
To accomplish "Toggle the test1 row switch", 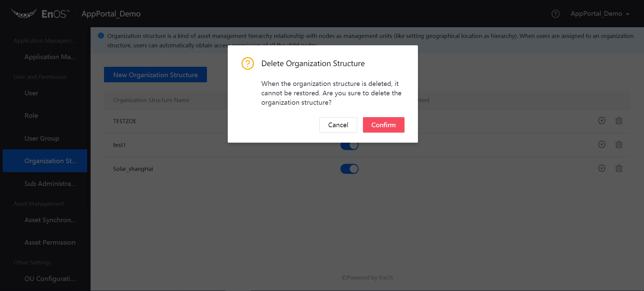I will click(x=349, y=146).
